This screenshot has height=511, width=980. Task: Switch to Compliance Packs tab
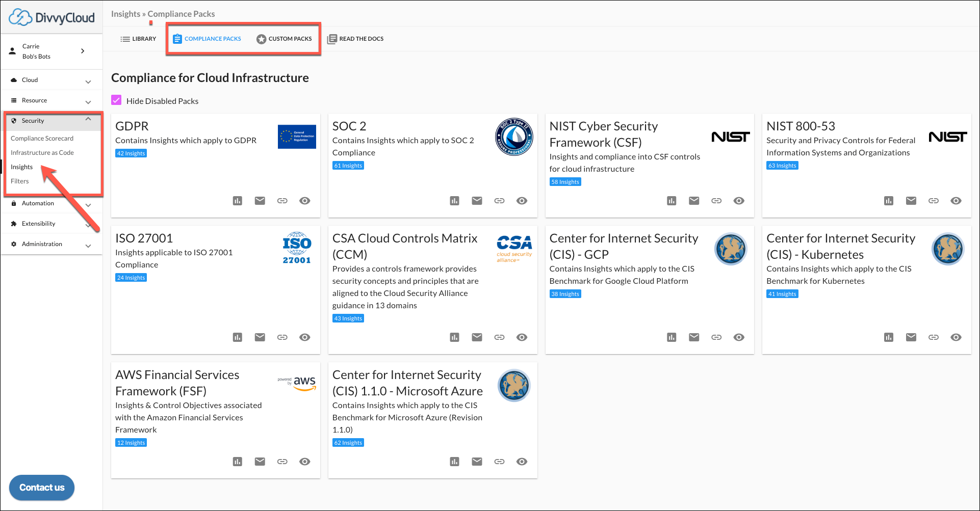tap(207, 39)
